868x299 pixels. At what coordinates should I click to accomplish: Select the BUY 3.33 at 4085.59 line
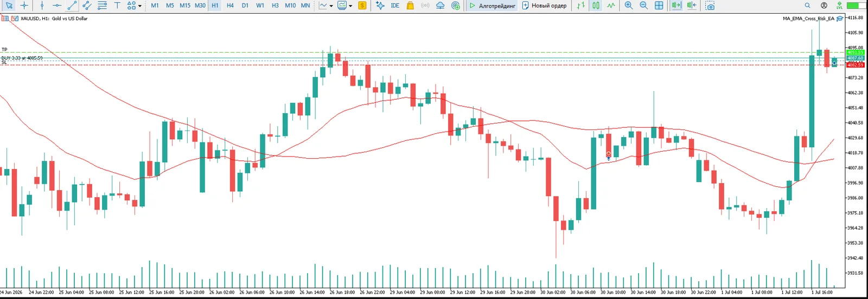(x=22, y=58)
